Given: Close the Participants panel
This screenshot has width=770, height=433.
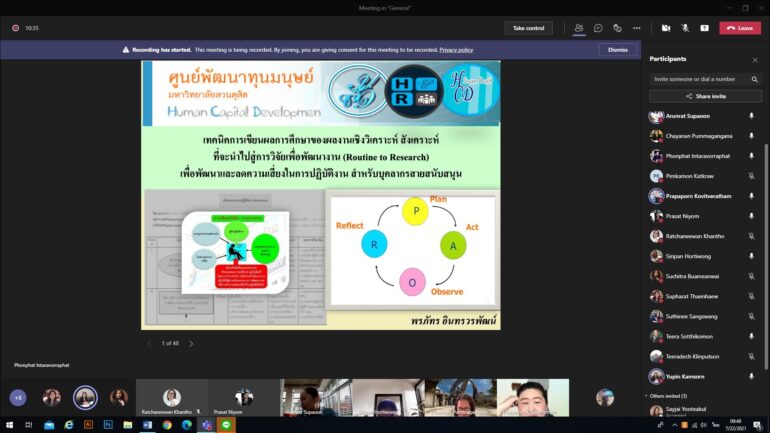Looking at the screenshot, I should (755, 60).
